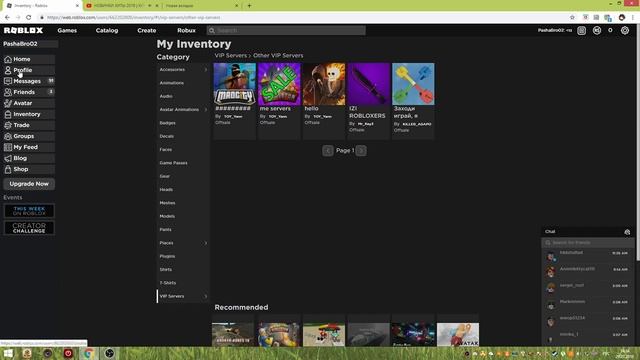Select the Badges category
Viewport: 640px width, 360px height.
tap(167, 123)
